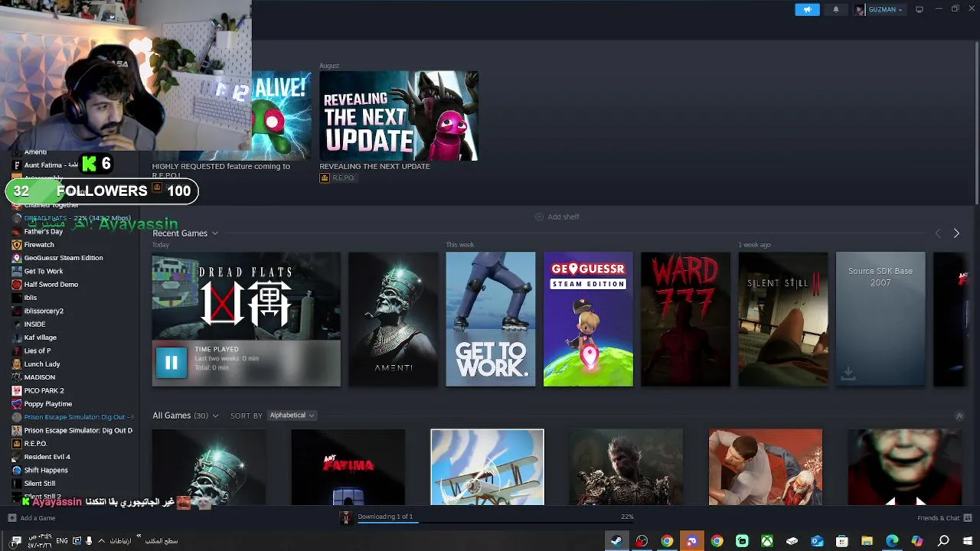
Task: Open the WARD 777 game cover
Action: click(x=685, y=320)
